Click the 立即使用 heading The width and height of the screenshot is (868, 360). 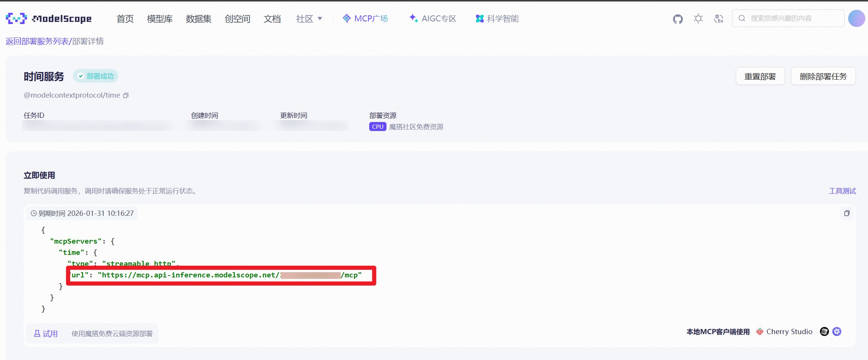39,175
